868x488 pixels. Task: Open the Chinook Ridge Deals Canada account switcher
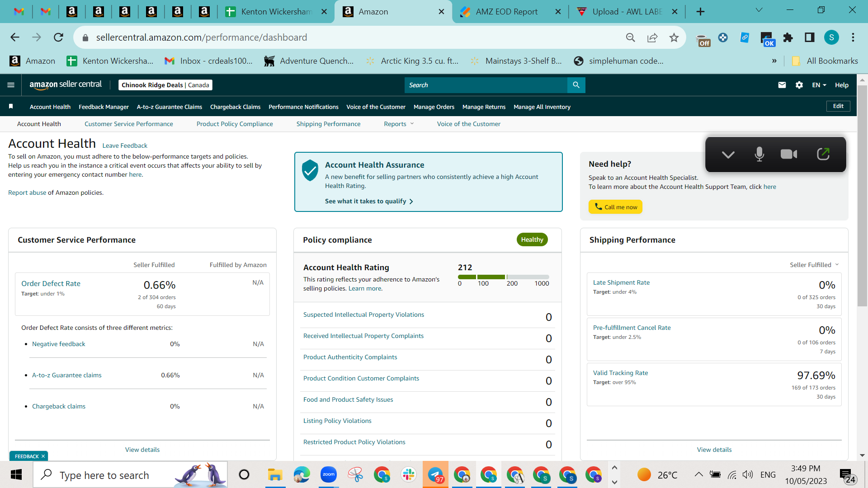[x=165, y=85]
